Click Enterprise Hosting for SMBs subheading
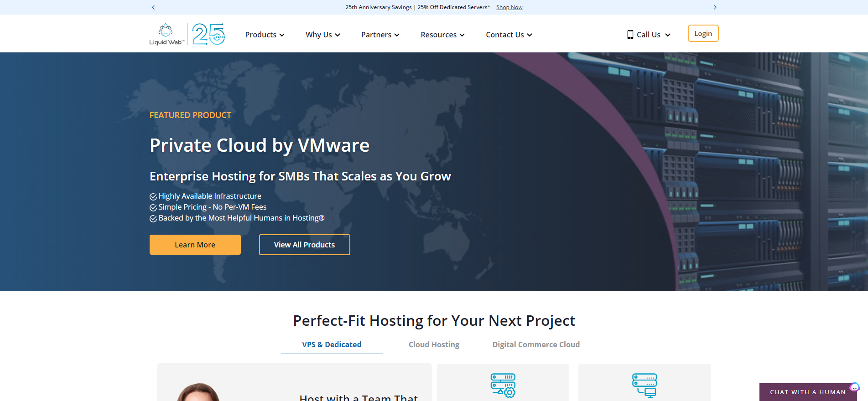The height and width of the screenshot is (401, 868). (x=300, y=176)
